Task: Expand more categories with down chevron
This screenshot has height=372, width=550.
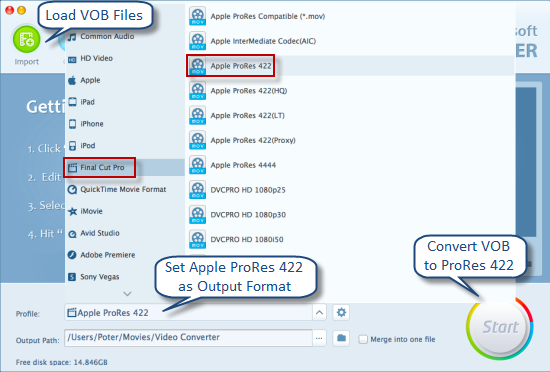Action: [x=127, y=293]
